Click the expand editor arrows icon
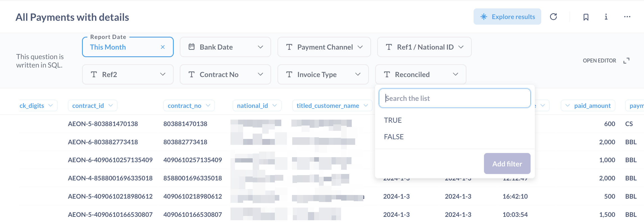 [626, 61]
